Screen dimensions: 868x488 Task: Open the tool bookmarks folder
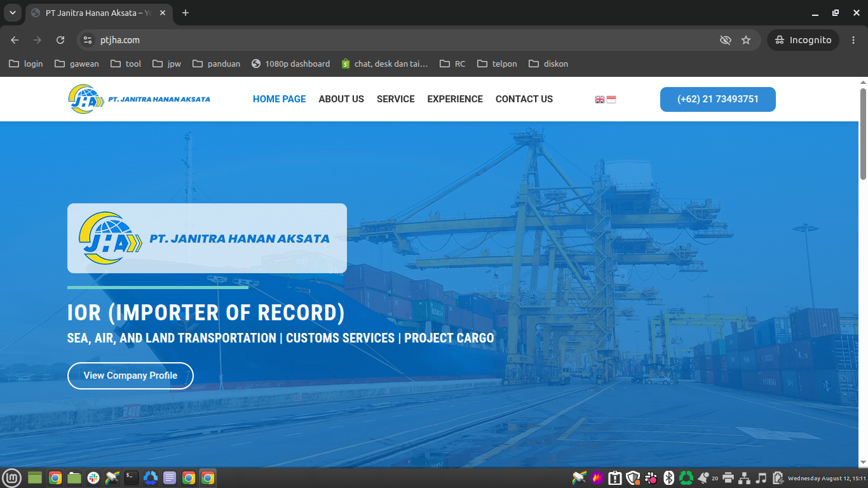coord(126,64)
